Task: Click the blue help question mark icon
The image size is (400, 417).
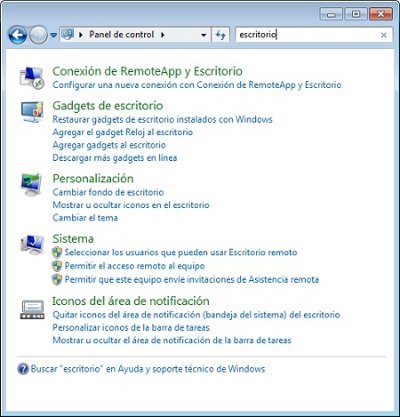Action: (23, 369)
